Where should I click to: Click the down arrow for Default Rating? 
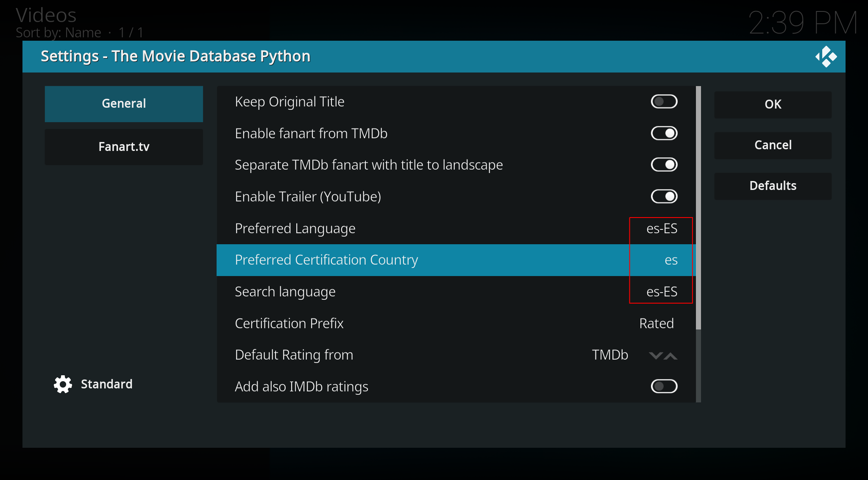(x=655, y=356)
